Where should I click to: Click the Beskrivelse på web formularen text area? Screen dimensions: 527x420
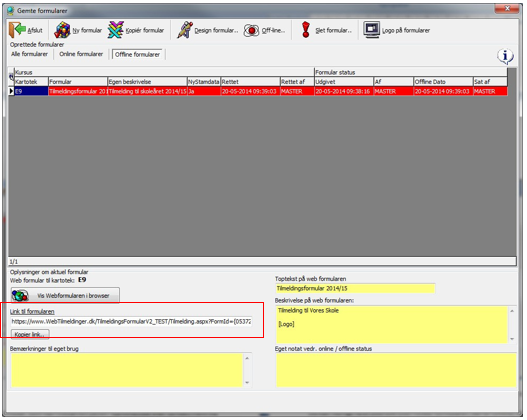pos(392,324)
